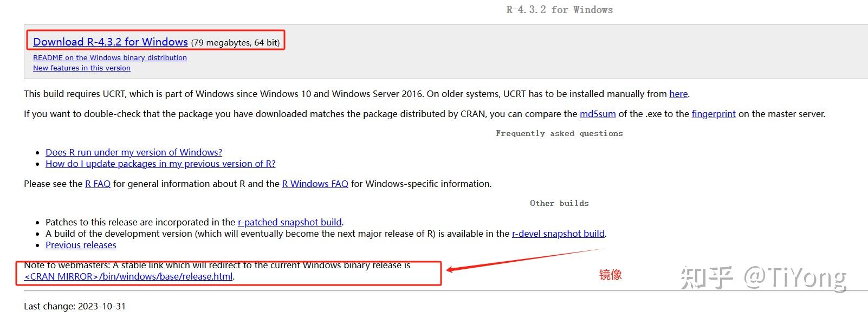The width and height of the screenshot is (868, 317).
Task: Open New features in this version
Action: (82, 68)
